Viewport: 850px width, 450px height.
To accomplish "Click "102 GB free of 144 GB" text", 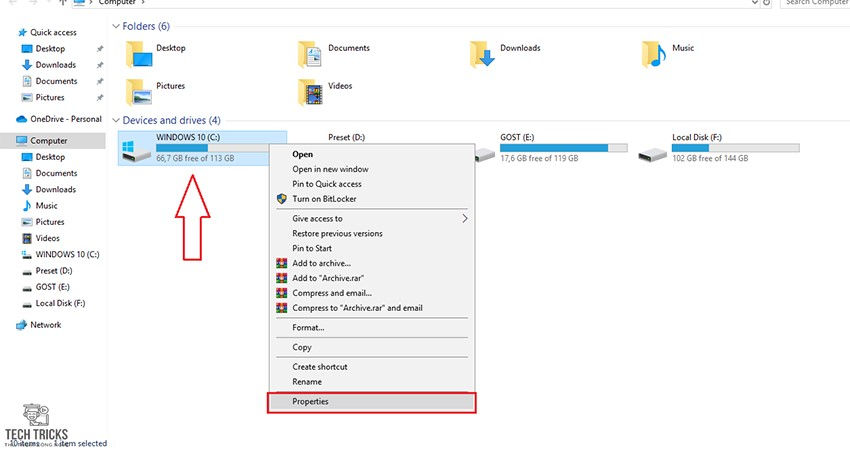I will (710, 159).
